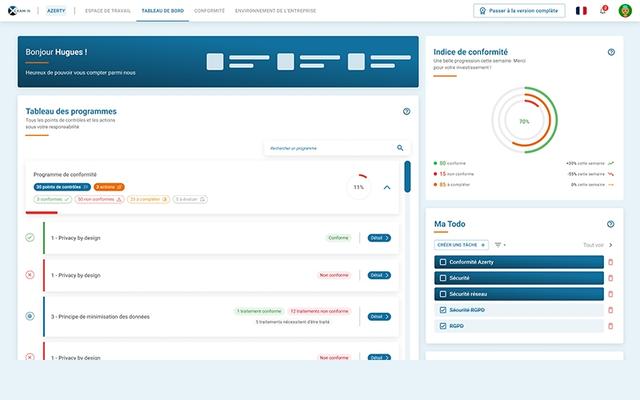Click help icon in Tableau des programmes

point(406,112)
